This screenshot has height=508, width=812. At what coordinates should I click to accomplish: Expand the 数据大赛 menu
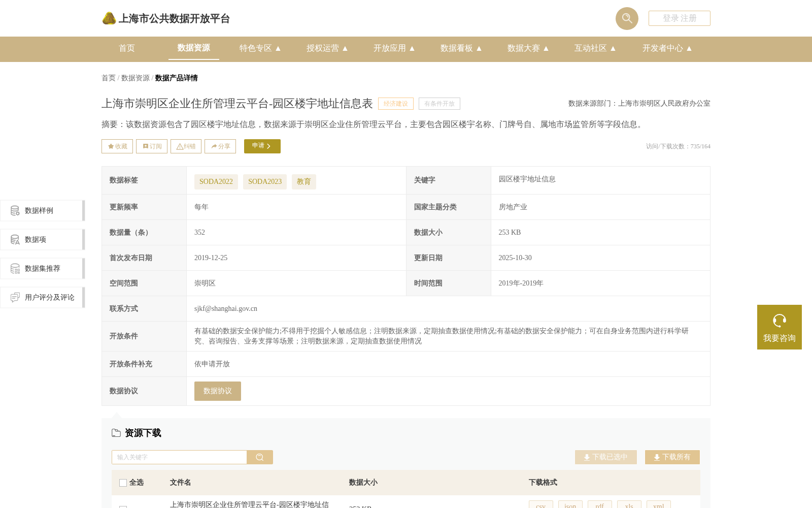click(x=528, y=48)
